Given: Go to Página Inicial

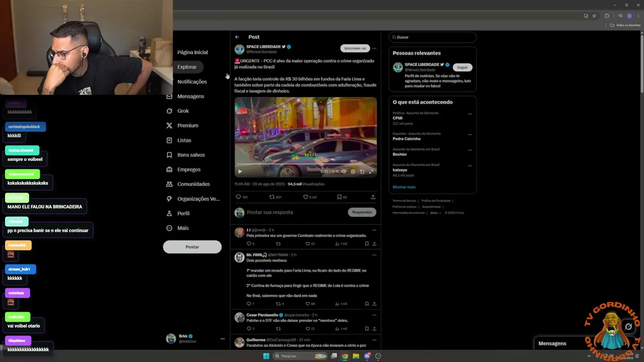Looking at the screenshot, I should coord(192,52).
